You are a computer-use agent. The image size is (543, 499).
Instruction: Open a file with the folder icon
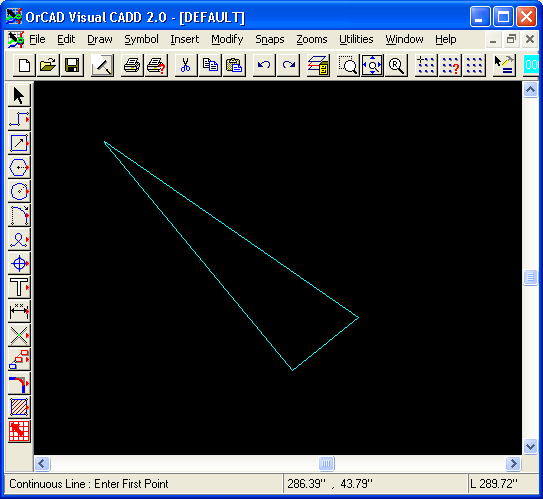coord(48,65)
